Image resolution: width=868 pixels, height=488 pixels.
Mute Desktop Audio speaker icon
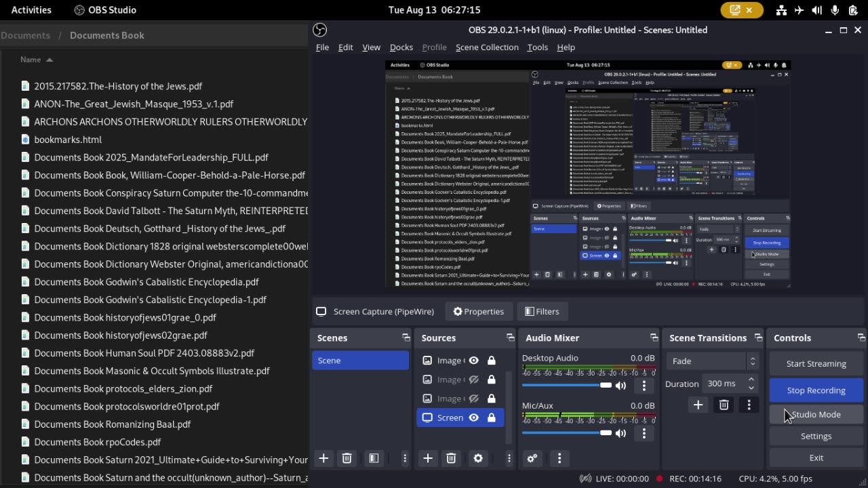coord(620,386)
